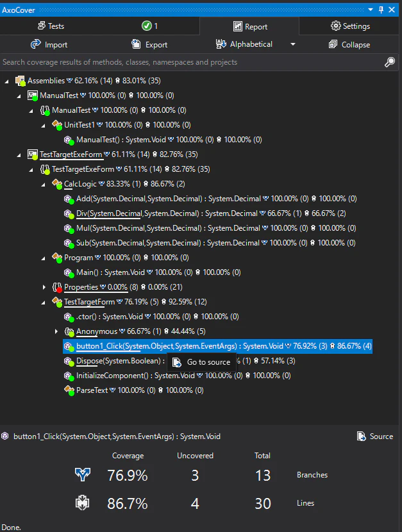The width and height of the screenshot is (402, 532).
Task: Click the Add method cube icon
Action: (x=69, y=199)
